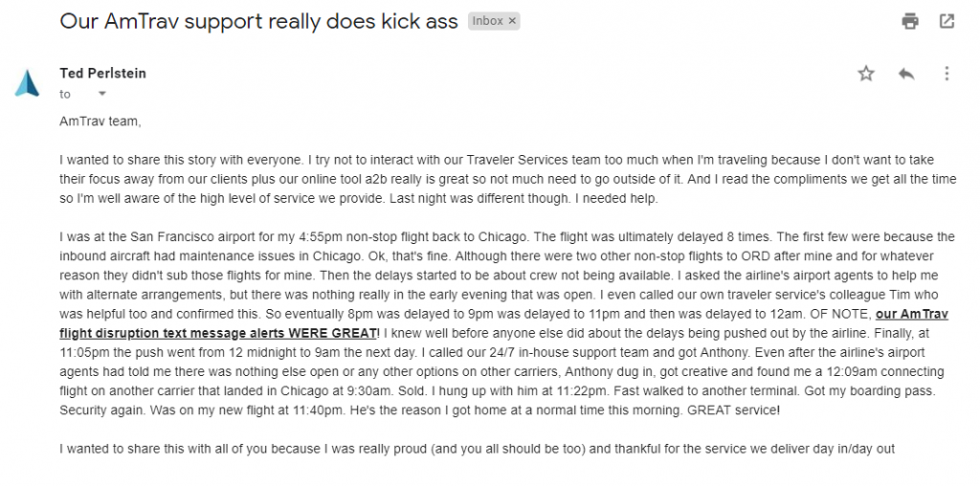Viewport: 980px width, 487px height.
Task: Expand recipient details arrow next to "to"
Action: 102,94
